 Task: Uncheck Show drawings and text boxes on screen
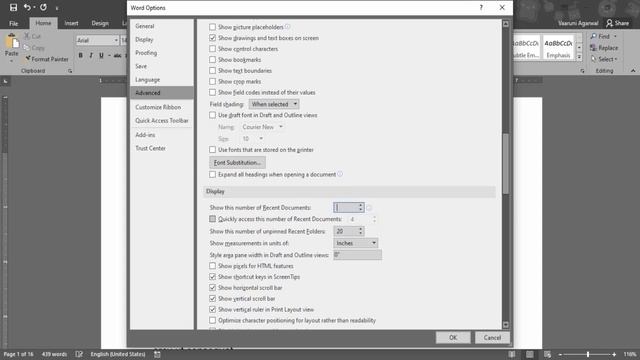pyautogui.click(x=212, y=38)
